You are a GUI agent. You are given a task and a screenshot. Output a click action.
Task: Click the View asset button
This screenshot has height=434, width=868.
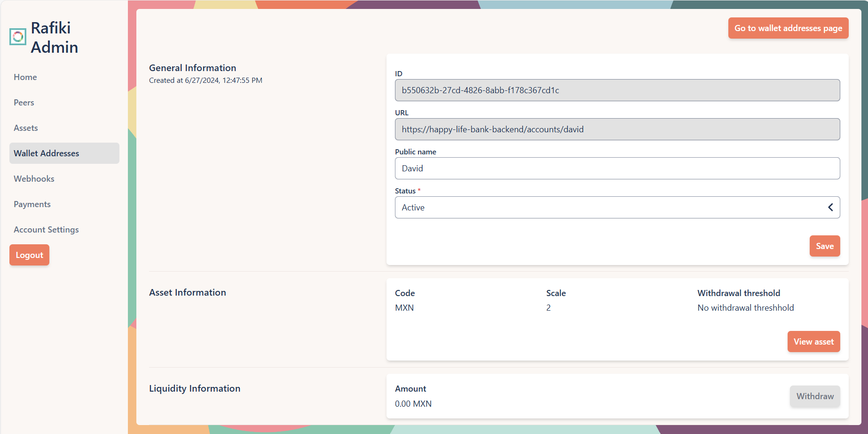pyautogui.click(x=813, y=342)
